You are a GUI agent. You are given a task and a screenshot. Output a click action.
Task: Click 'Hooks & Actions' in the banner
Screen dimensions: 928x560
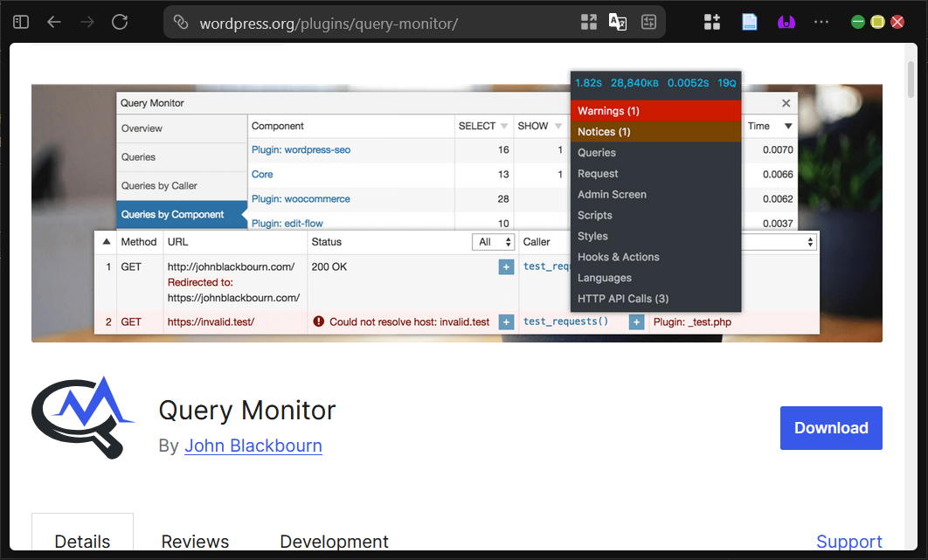[618, 257]
